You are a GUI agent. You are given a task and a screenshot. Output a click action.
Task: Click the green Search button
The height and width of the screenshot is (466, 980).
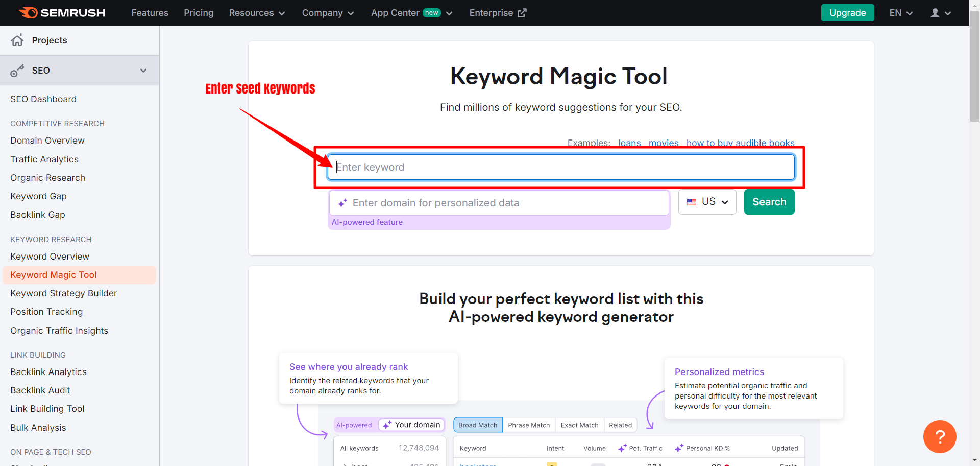pyautogui.click(x=769, y=202)
